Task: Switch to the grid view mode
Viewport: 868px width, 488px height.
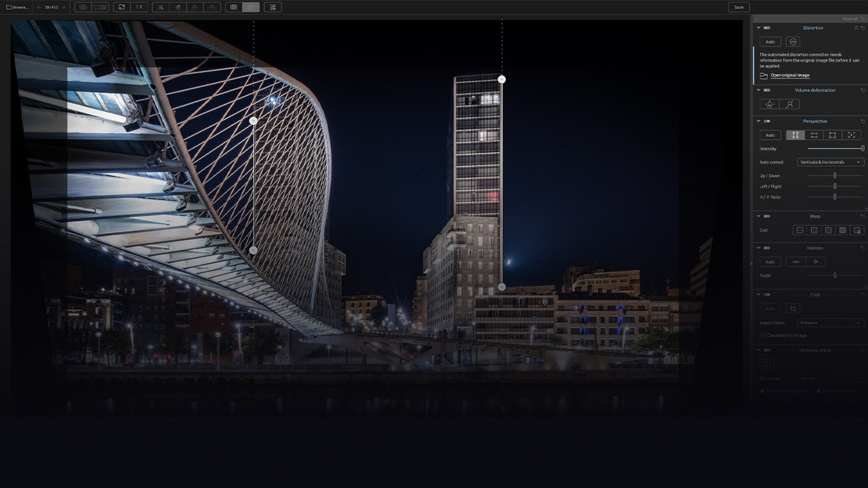Action: pyautogui.click(x=233, y=7)
